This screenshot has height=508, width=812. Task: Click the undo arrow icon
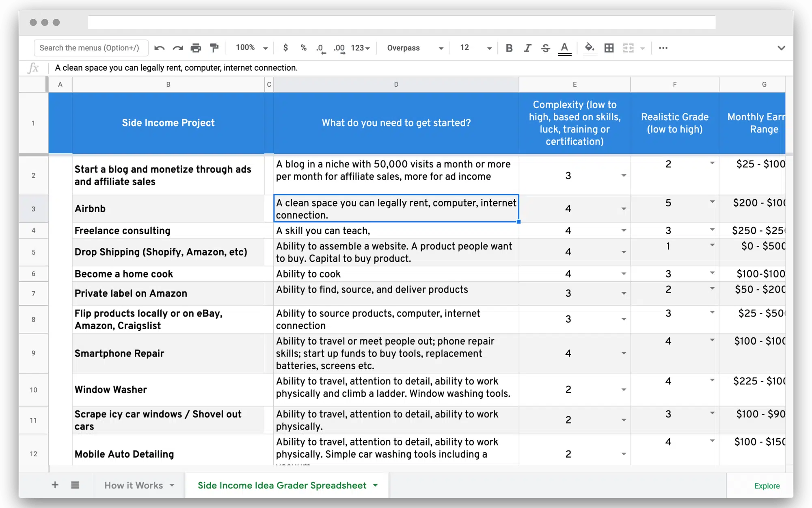click(159, 48)
